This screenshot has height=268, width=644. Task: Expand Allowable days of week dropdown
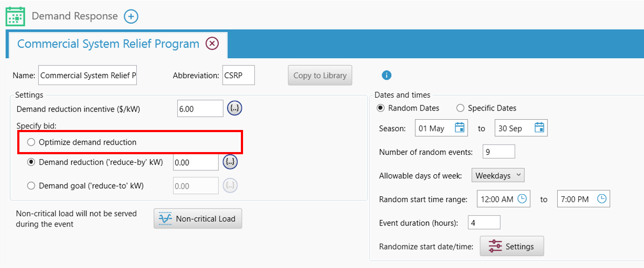(x=498, y=175)
